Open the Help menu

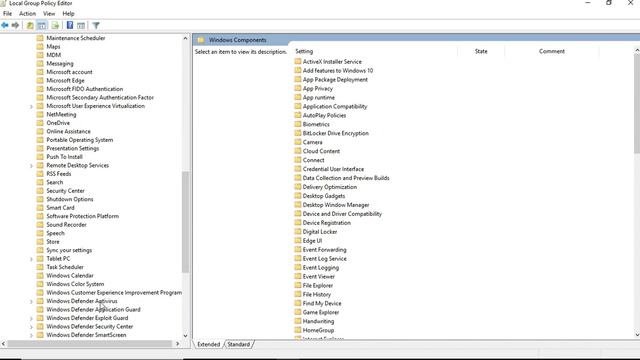coord(68,13)
